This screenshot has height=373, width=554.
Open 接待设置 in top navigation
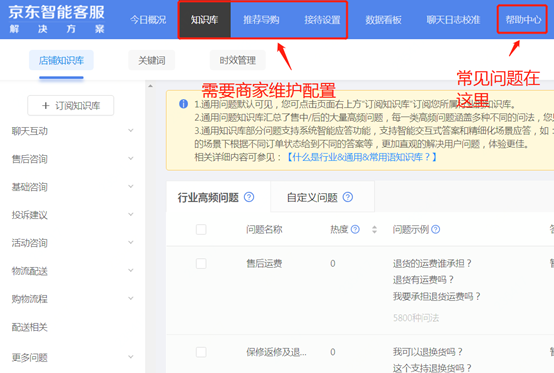click(322, 20)
